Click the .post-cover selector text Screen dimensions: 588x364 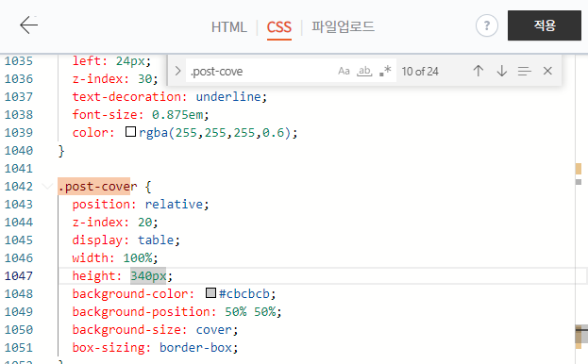click(x=97, y=186)
